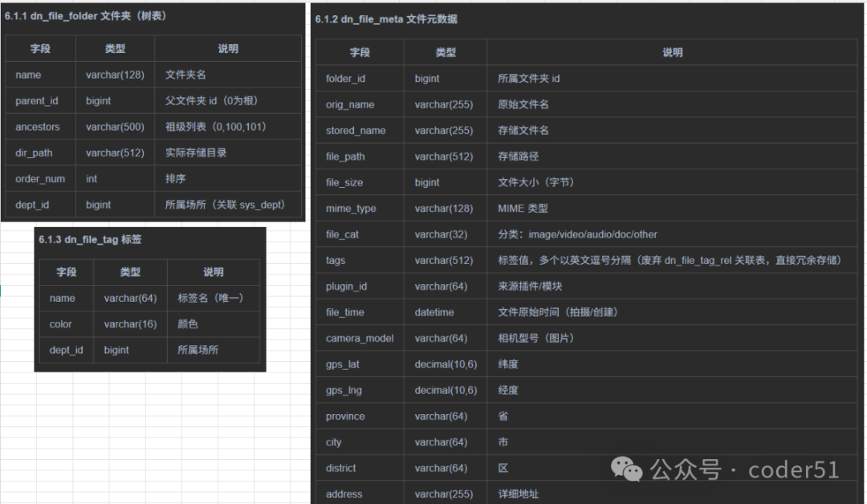Select the 'camera_model' field cell

(x=360, y=338)
